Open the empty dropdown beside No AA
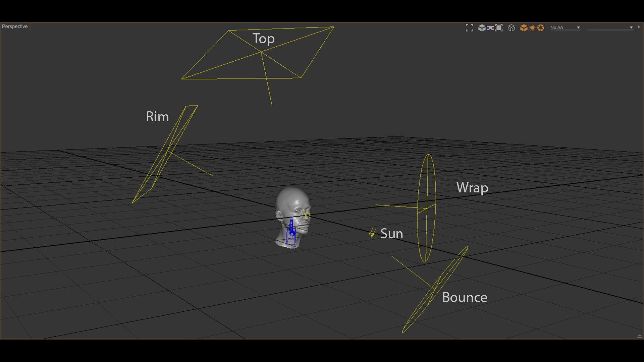This screenshot has height=362, width=644. pyautogui.click(x=610, y=27)
